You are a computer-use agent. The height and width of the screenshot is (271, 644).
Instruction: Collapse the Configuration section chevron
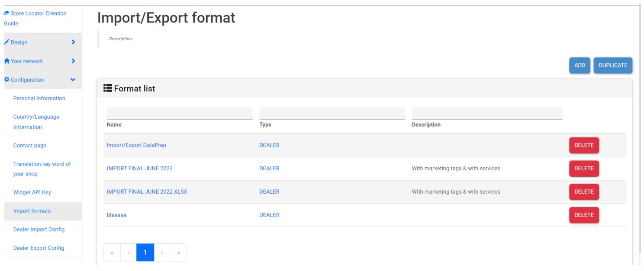[x=73, y=80]
